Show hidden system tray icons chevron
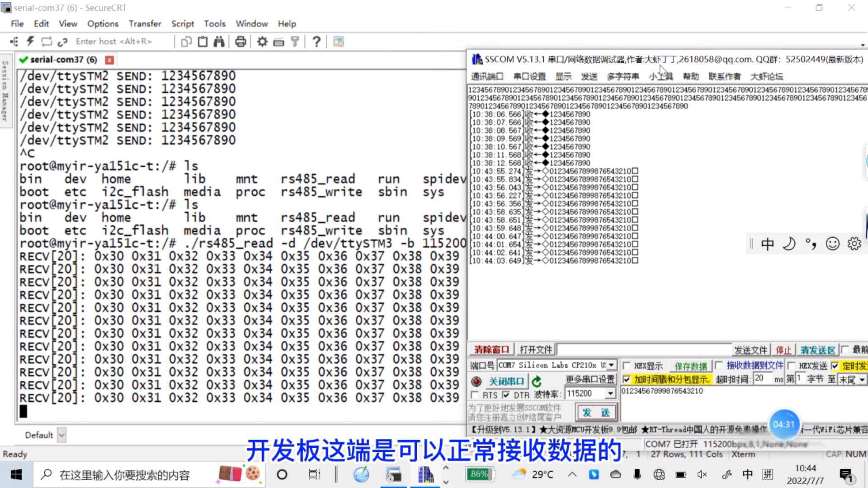The width and height of the screenshot is (868, 488). click(572, 474)
